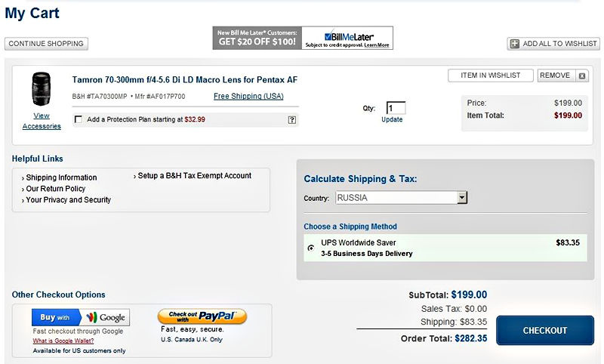Click the Tamron lens product thumbnail
604x364 pixels.
(x=42, y=90)
